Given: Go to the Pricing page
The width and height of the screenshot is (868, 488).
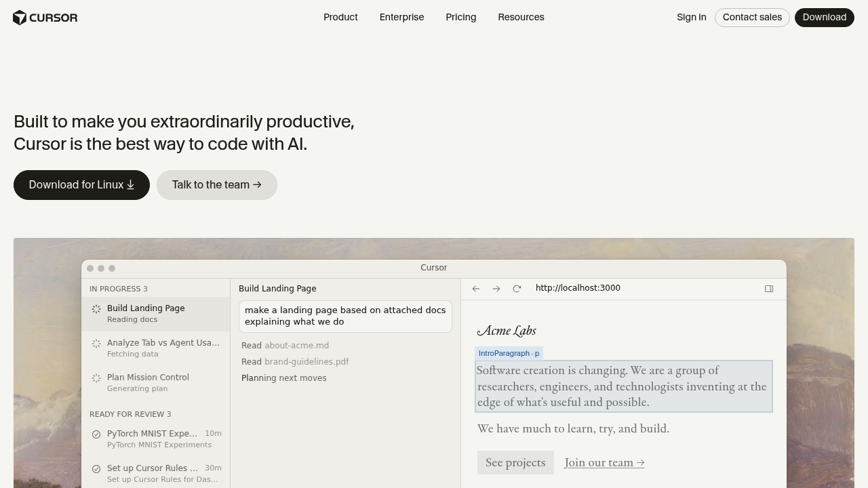Looking at the screenshot, I should tap(460, 17).
